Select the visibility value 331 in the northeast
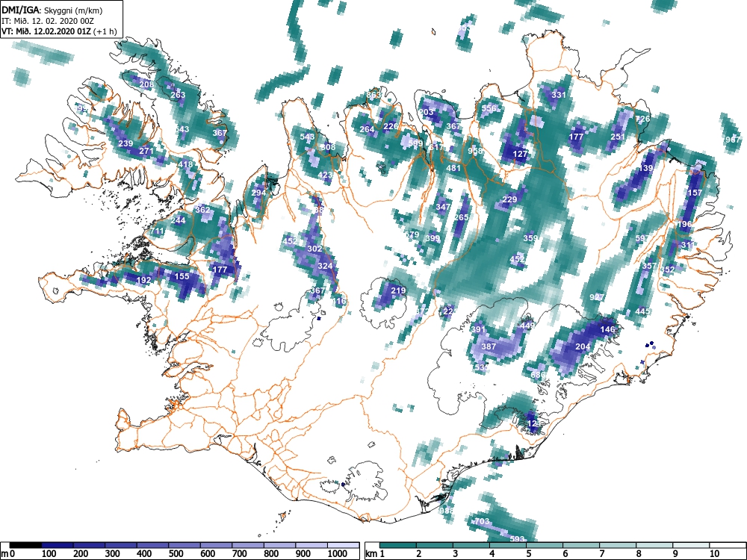Image resolution: width=747 pixels, height=560 pixels. coord(559,95)
